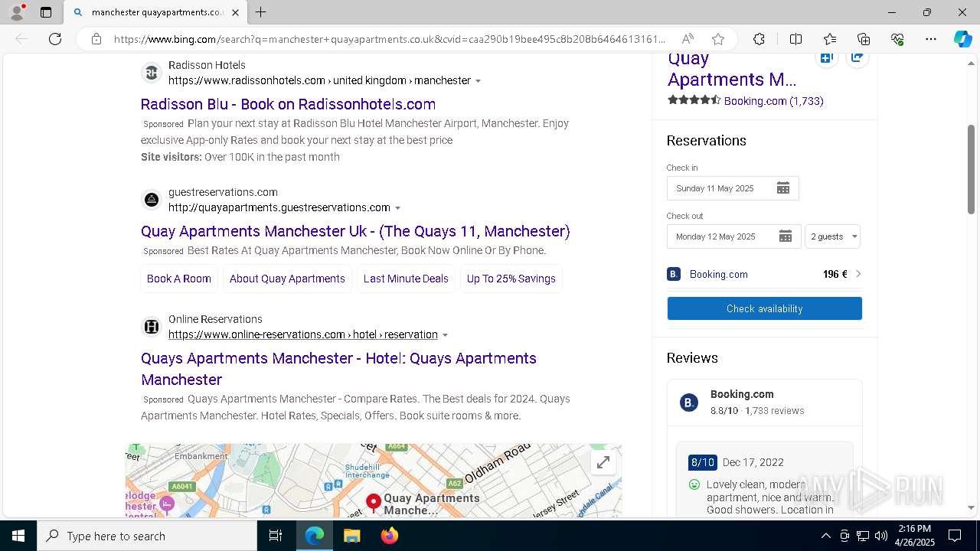The width and height of the screenshot is (980, 551).
Task: Open Settings and more menu
Action: pyautogui.click(x=931, y=39)
